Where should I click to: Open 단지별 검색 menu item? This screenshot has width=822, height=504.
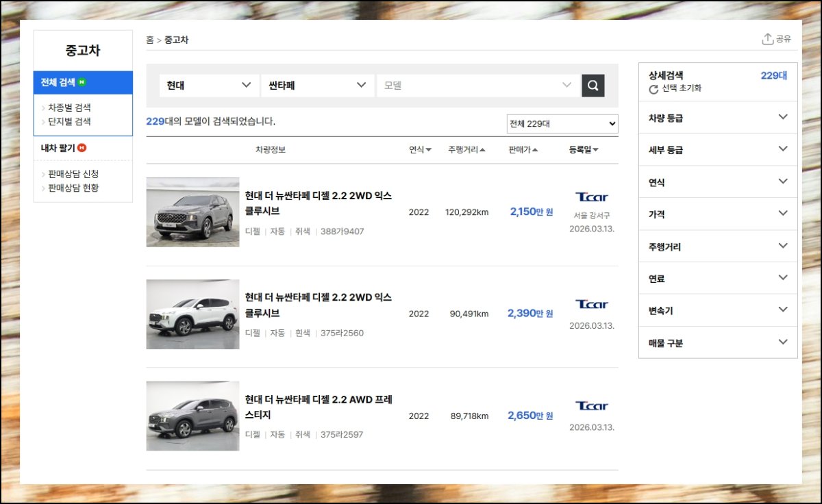click(69, 122)
